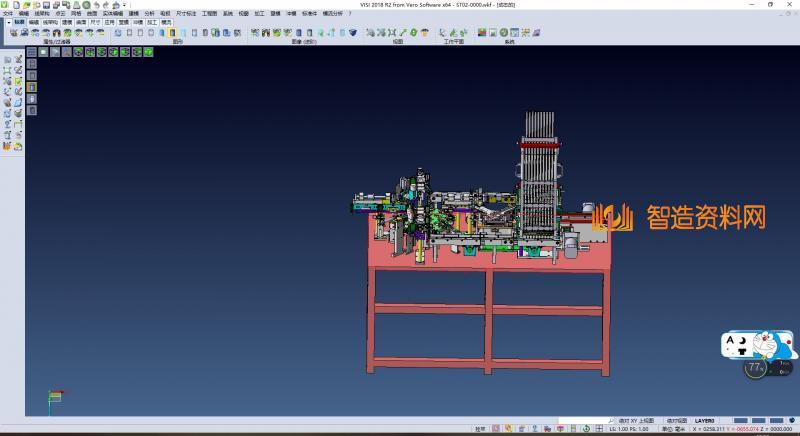Switch to the 模具 ribbon tab
This screenshot has width=800, height=436.
[166, 21]
